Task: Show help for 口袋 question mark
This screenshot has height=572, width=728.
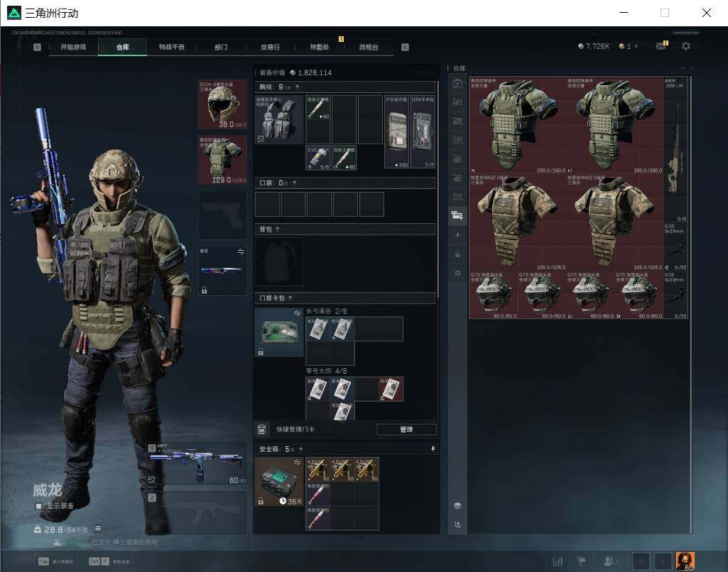Action: point(294,183)
